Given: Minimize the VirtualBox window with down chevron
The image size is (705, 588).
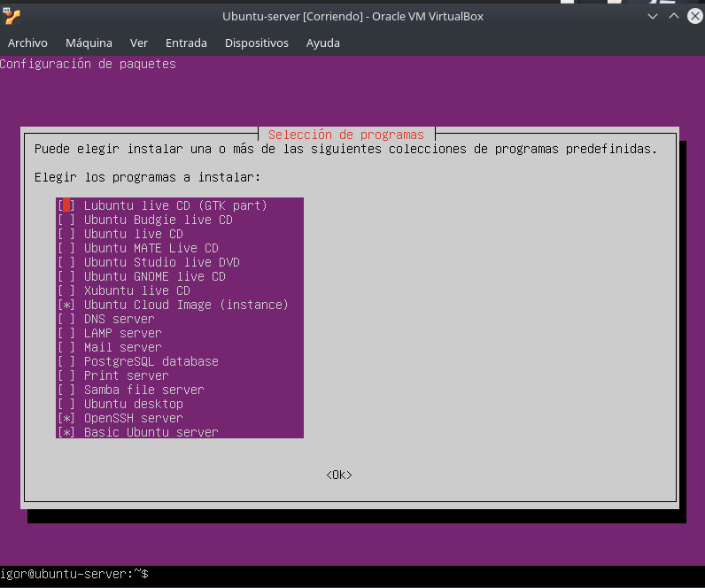Looking at the screenshot, I should (x=653, y=16).
